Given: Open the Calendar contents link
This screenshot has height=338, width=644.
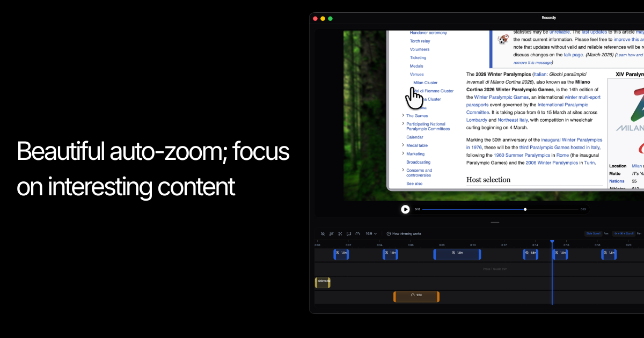Looking at the screenshot, I should pos(415,137).
